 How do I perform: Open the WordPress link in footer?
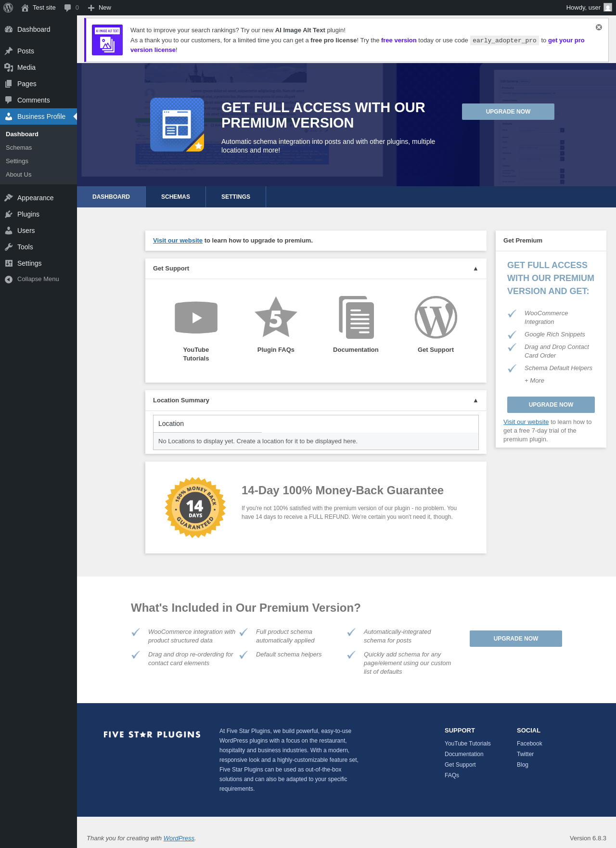pos(179,838)
